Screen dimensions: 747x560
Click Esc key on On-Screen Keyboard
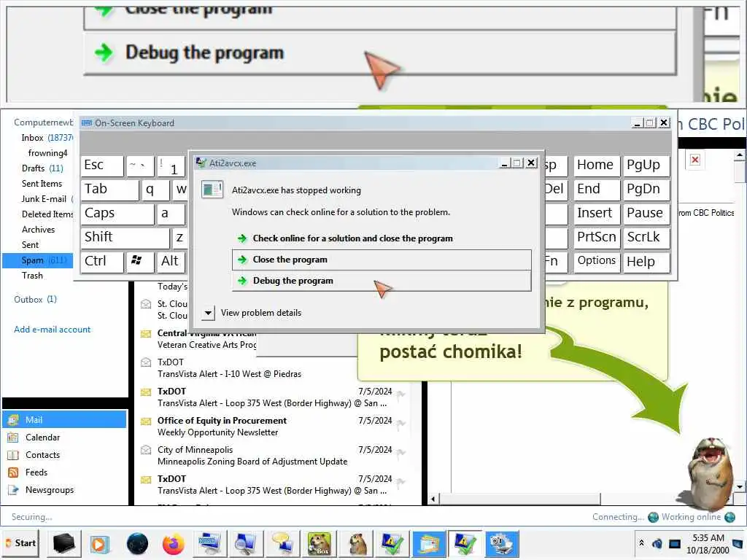pos(102,166)
